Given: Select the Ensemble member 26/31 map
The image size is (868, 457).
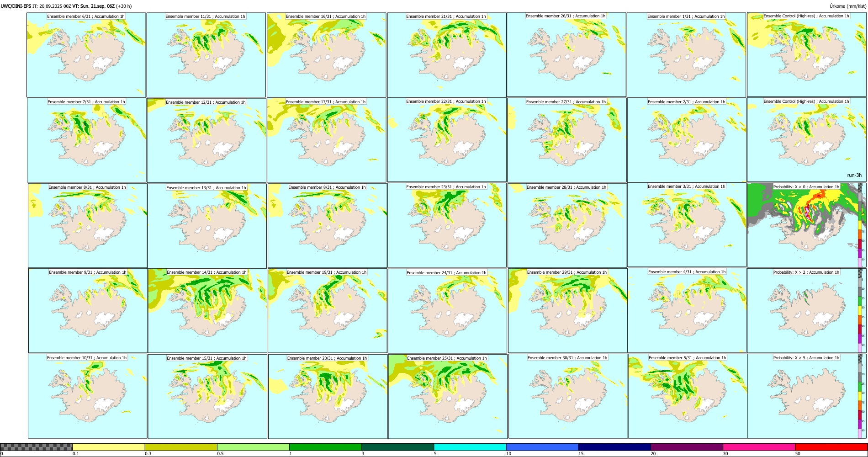Looking at the screenshot, I should pos(566,54).
